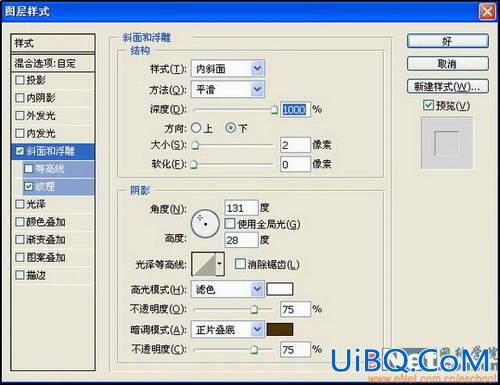This screenshot has height=385, width=500.
Task: Enable the 内发光 checkbox
Action: (x=20, y=133)
